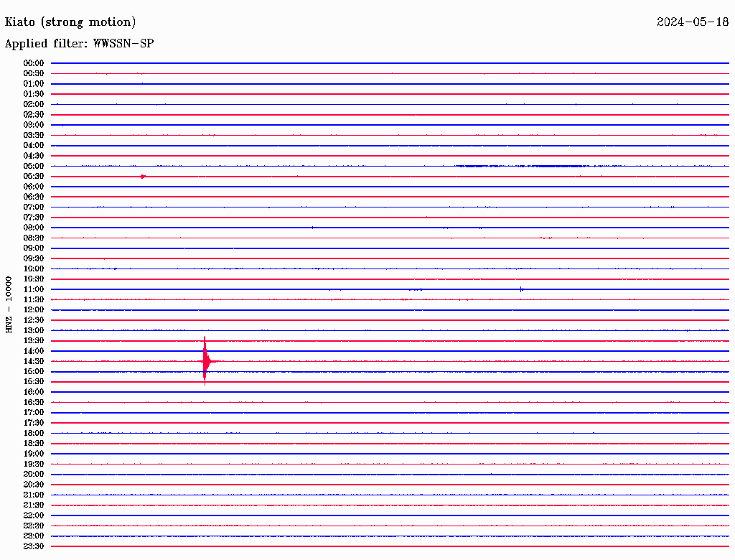Select the 01:00 time label
Viewport: 735px width, 560px height.
coord(34,83)
